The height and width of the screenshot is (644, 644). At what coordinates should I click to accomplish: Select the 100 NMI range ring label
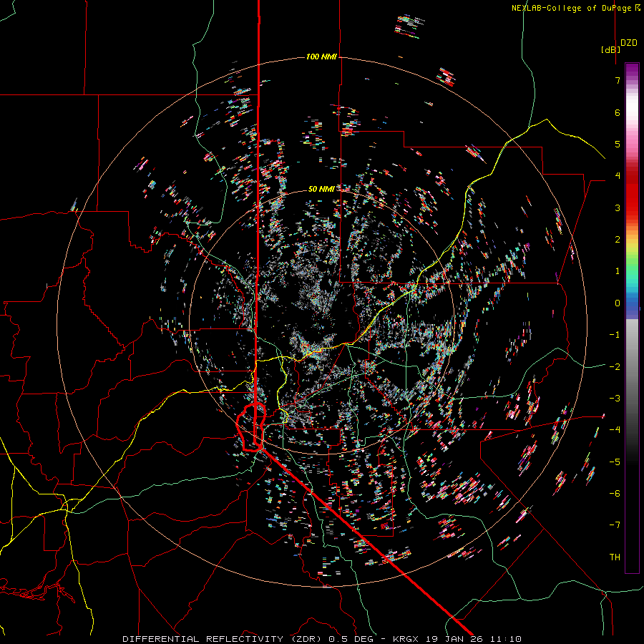point(321,57)
